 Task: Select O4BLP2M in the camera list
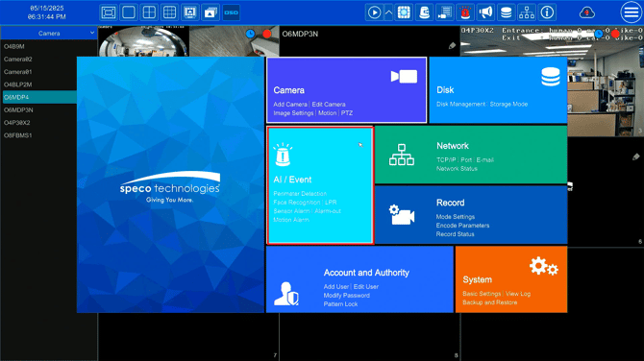[x=17, y=84]
